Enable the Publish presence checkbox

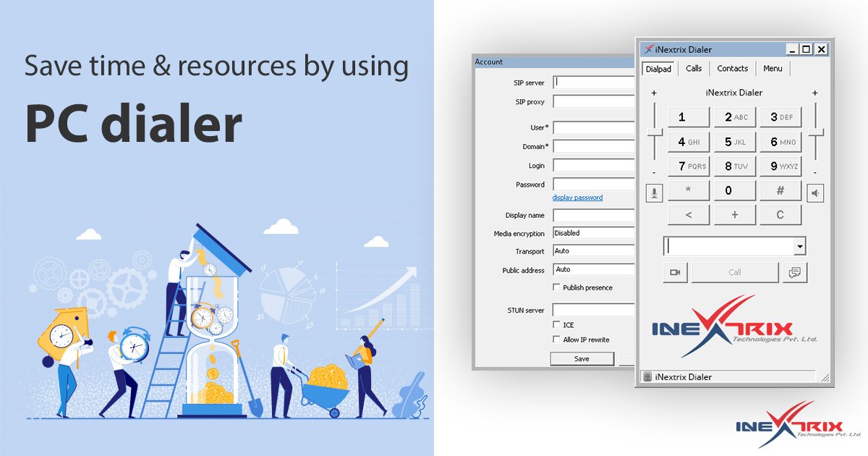(x=556, y=287)
